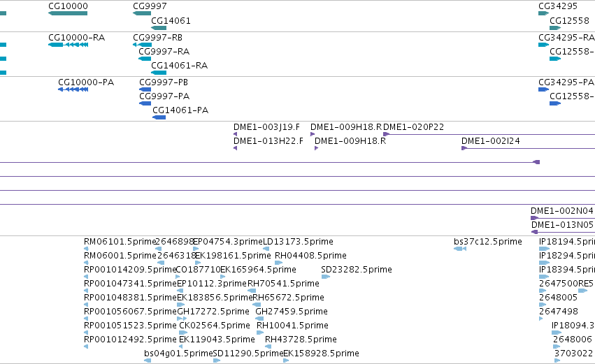This screenshot has height=364, width=595.
Task: Click the DME1-020P22 clone start arrow
Action: pos(386,134)
